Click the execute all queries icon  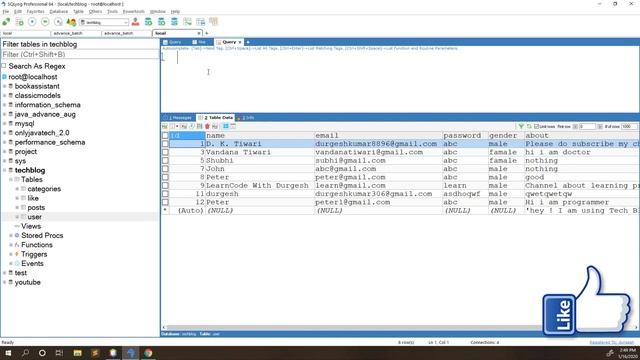pos(45,22)
